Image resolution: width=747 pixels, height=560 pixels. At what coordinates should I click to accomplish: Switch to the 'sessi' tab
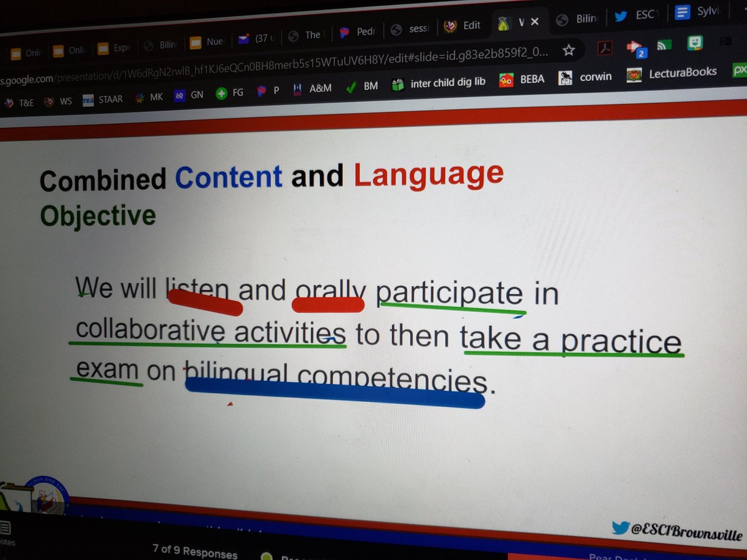click(x=409, y=29)
